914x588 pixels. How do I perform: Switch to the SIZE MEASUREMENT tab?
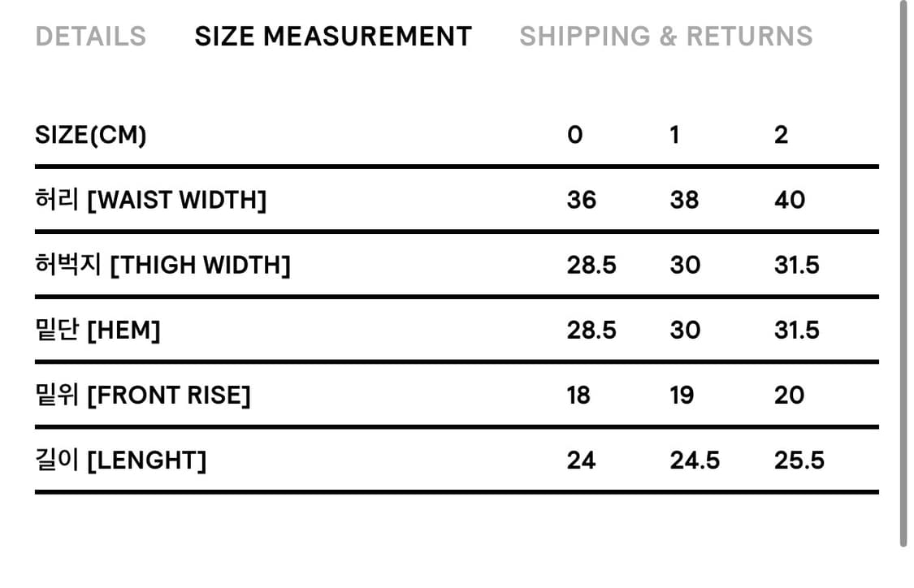[333, 37]
